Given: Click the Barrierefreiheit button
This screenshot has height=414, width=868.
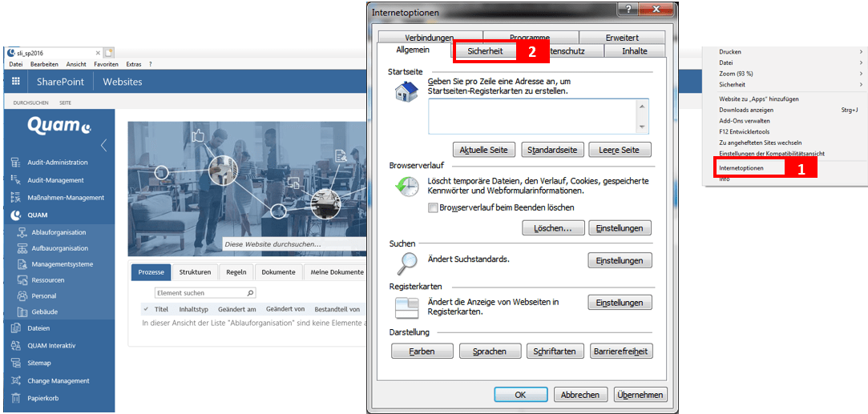Looking at the screenshot, I should pyautogui.click(x=622, y=351).
